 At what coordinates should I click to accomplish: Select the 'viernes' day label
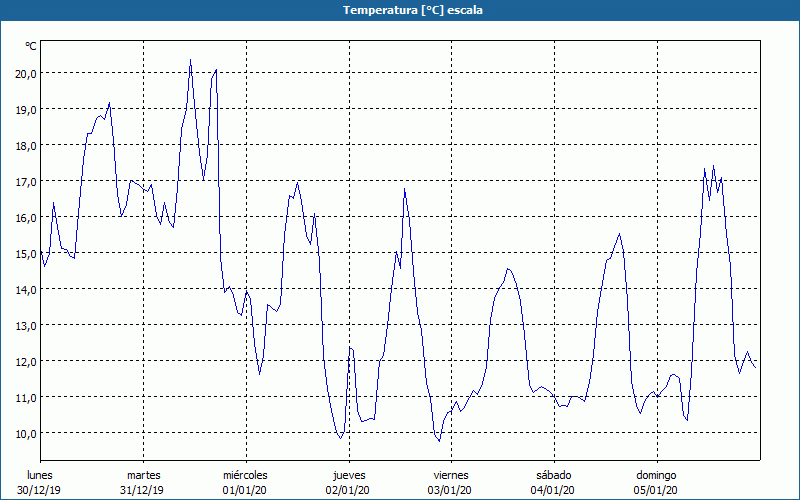(451, 475)
